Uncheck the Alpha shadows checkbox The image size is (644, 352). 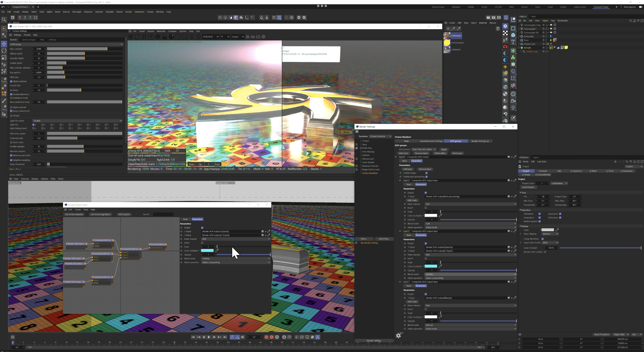click(x=11, y=81)
